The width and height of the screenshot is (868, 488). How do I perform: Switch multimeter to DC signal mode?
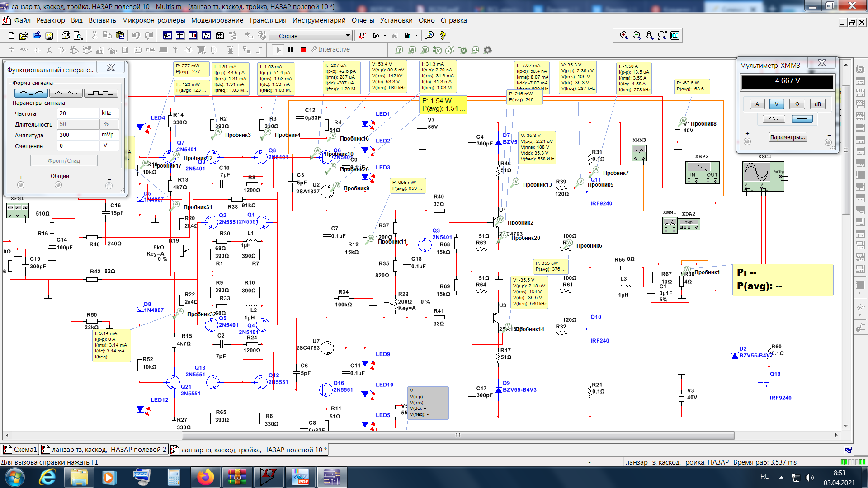click(802, 119)
